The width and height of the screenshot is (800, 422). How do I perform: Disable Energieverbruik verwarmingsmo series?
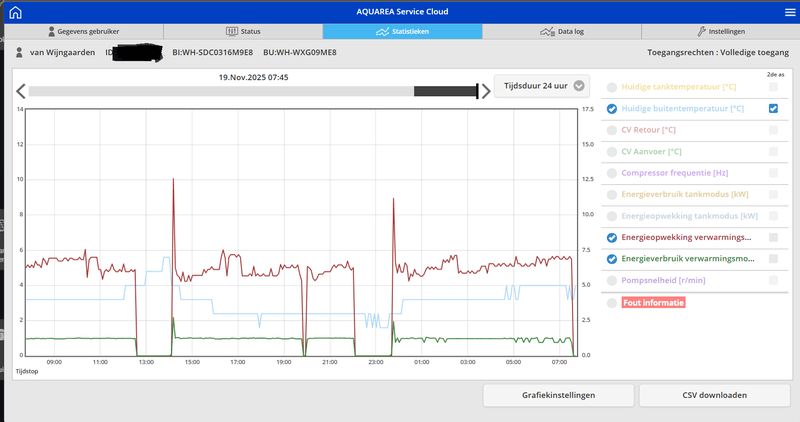(612, 259)
